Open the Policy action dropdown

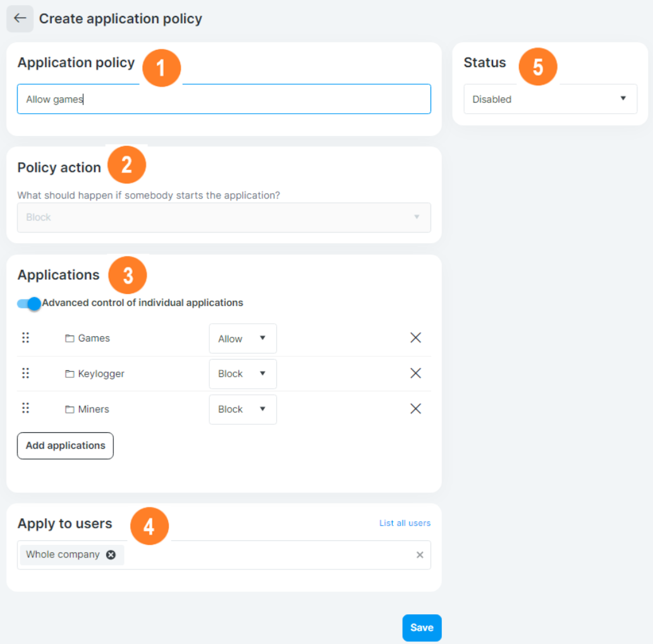224,217
